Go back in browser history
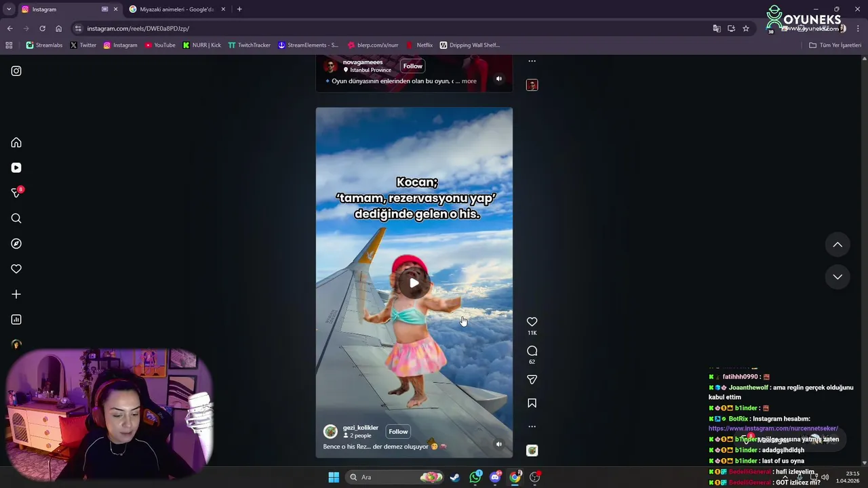868x488 pixels. point(9,28)
